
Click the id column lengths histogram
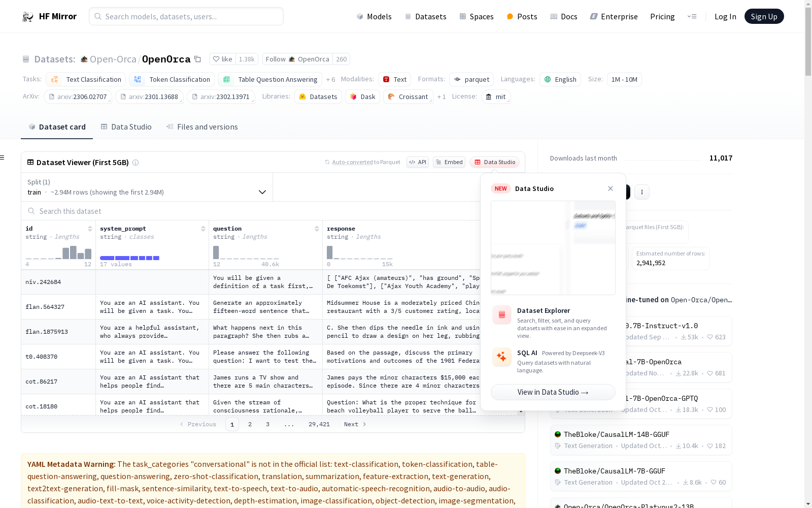coord(58,252)
